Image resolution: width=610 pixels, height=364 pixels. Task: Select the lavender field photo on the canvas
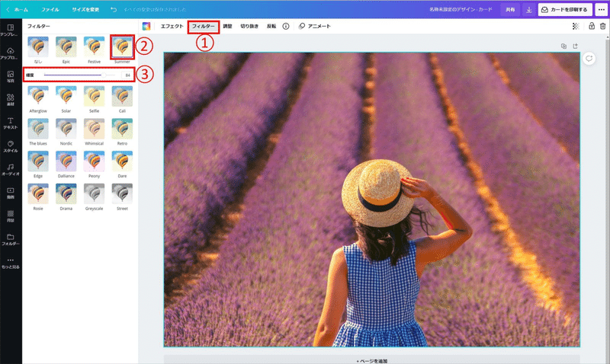[x=371, y=200]
